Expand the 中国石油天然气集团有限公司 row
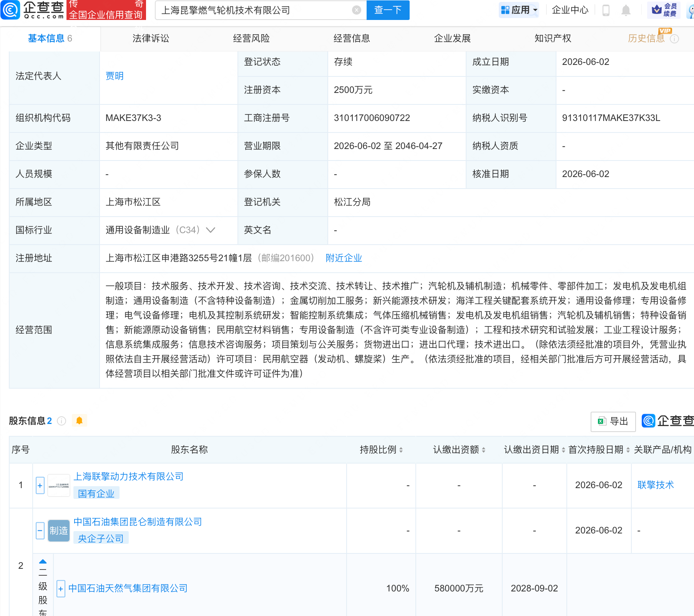This screenshot has width=694, height=616. [x=61, y=589]
